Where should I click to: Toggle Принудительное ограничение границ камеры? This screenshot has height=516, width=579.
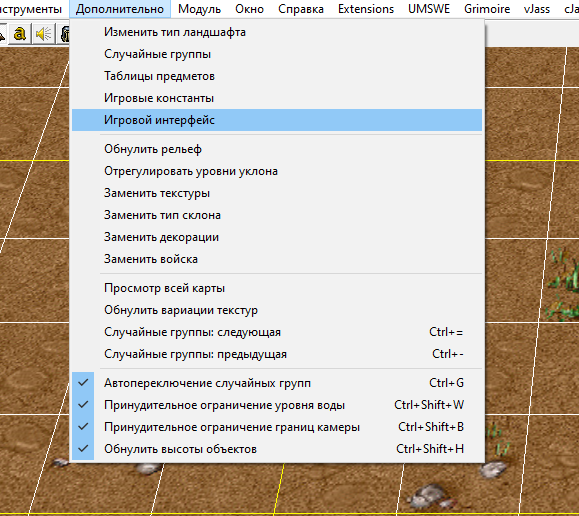click(277, 427)
